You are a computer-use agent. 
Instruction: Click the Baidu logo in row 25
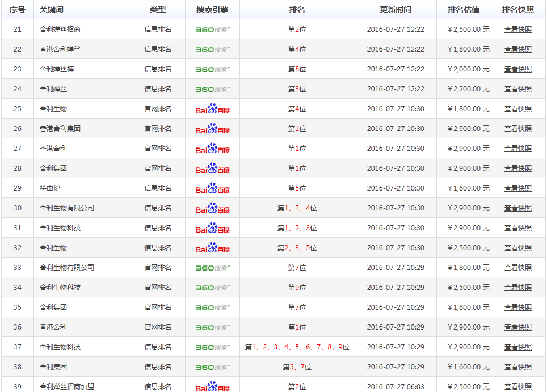212,109
